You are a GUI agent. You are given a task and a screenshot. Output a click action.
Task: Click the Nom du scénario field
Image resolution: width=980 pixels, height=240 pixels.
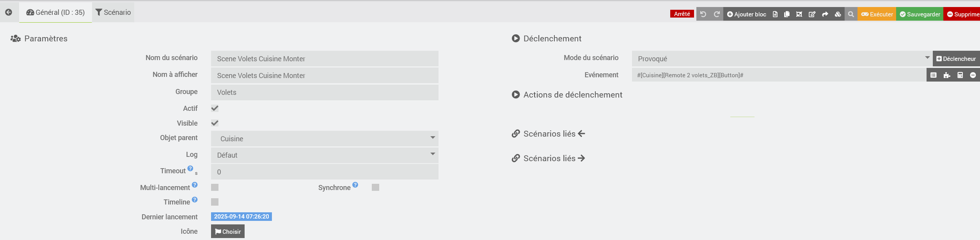(324, 59)
